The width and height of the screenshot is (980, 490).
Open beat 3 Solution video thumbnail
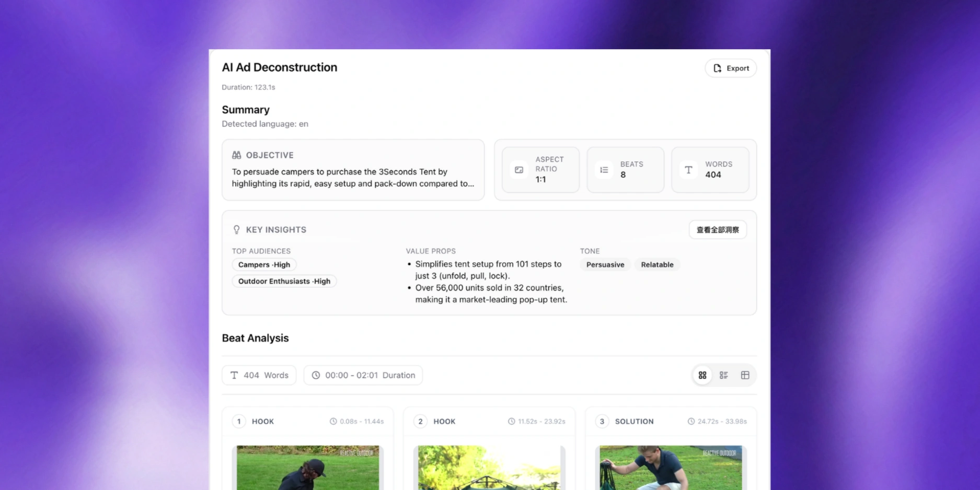671,468
